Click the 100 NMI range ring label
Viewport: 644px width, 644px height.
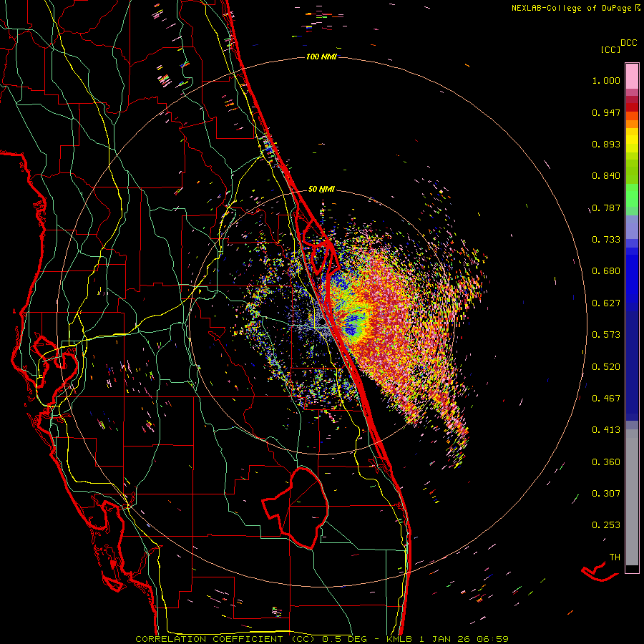point(321,57)
